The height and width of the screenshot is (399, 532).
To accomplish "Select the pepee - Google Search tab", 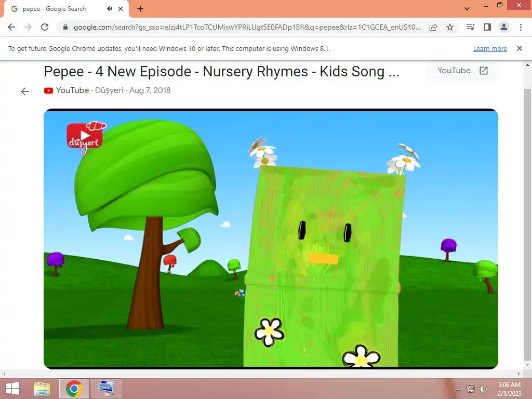I will (x=66, y=9).
